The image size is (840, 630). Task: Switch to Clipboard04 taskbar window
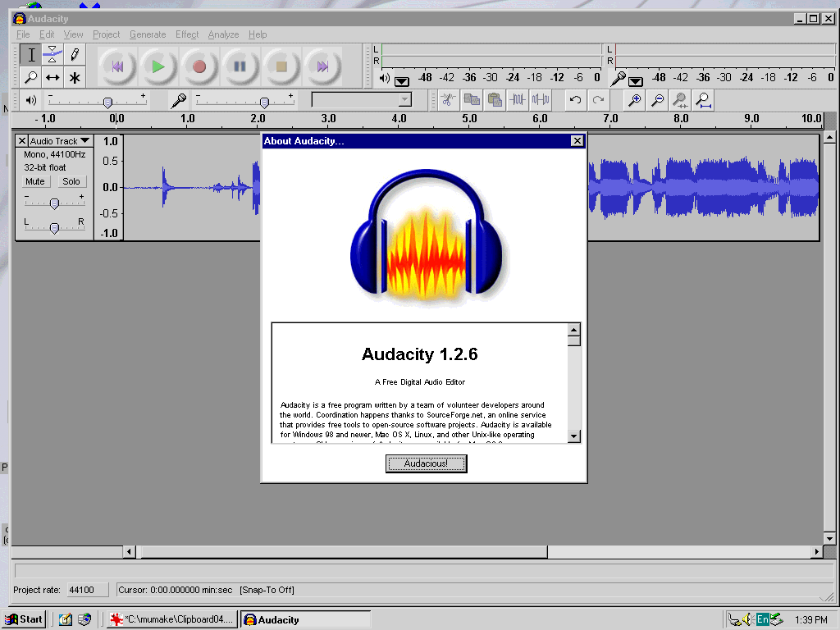point(171,619)
